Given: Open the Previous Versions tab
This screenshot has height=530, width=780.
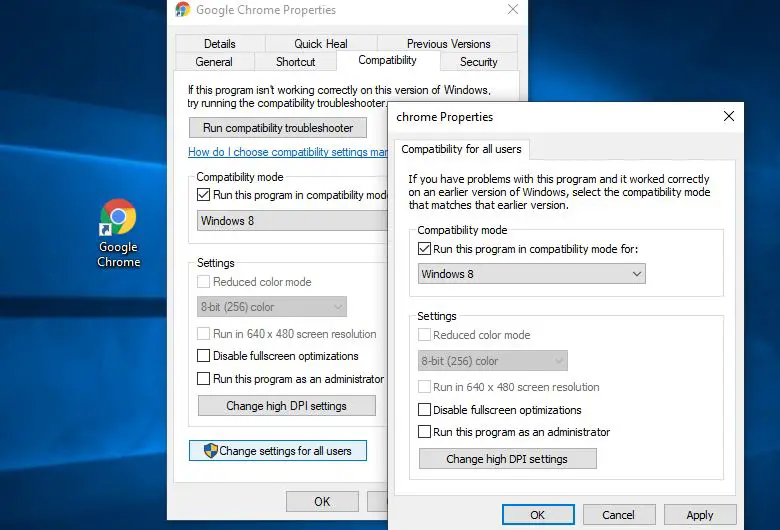Looking at the screenshot, I should (x=448, y=44).
